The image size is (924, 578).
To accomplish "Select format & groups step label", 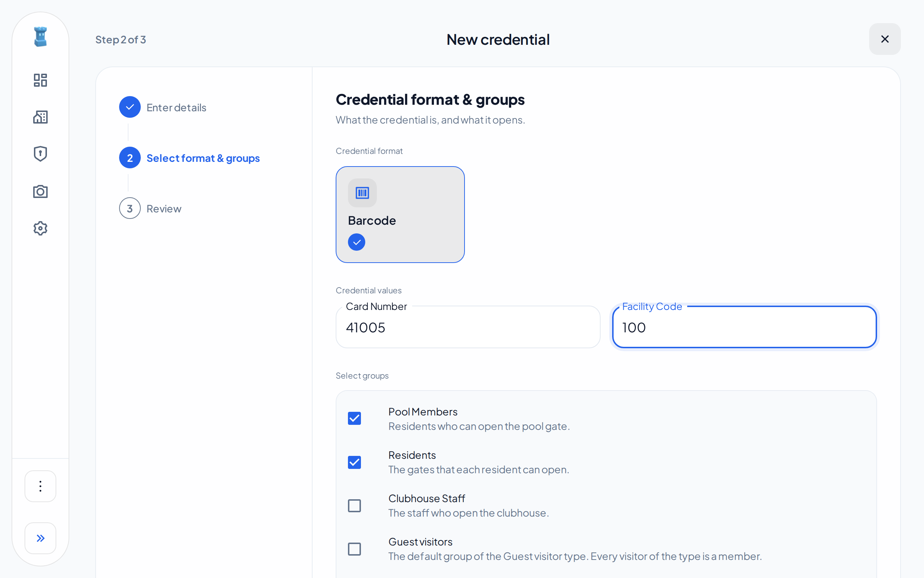I will click(203, 158).
